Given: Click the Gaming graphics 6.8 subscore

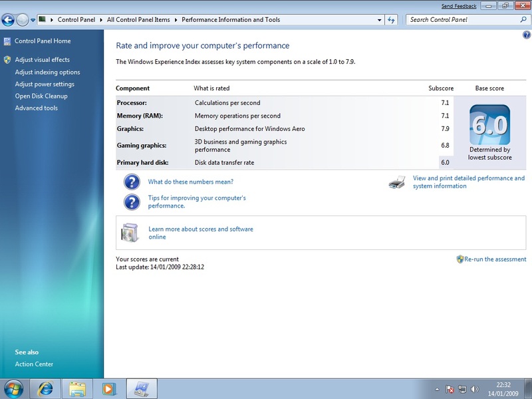Looking at the screenshot, I should coord(445,146).
